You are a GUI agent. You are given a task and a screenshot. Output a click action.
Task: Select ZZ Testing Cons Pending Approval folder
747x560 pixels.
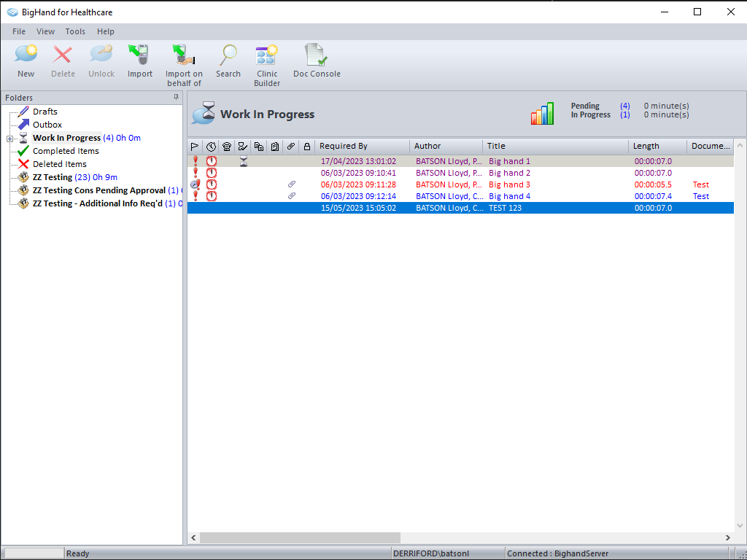[99, 190]
